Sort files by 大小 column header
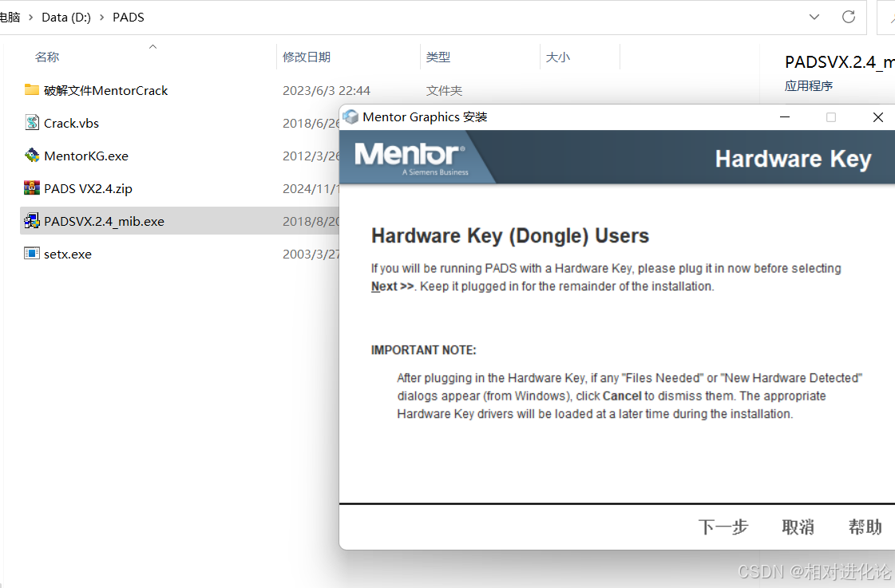The height and width of the screenshot is (588, 895). (x=558, y=57)
